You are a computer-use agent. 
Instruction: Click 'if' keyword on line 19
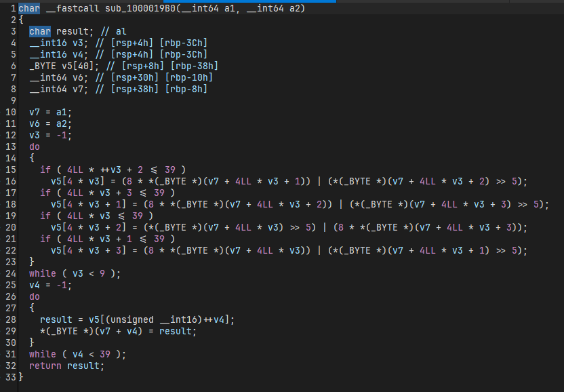click(45, 216)
